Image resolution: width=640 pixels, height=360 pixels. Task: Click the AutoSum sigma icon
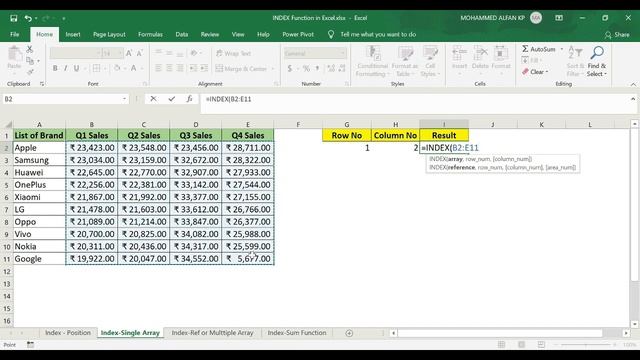(525, 49)
